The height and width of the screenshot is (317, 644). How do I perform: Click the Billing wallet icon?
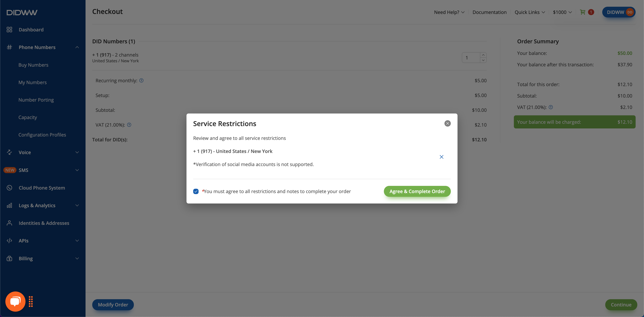tap(9, 258)
